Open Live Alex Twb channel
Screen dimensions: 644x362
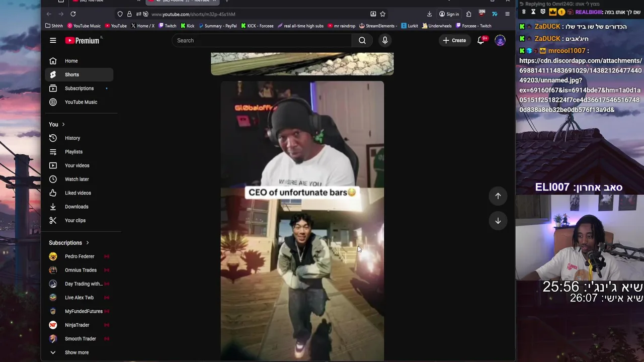point(79,298)
